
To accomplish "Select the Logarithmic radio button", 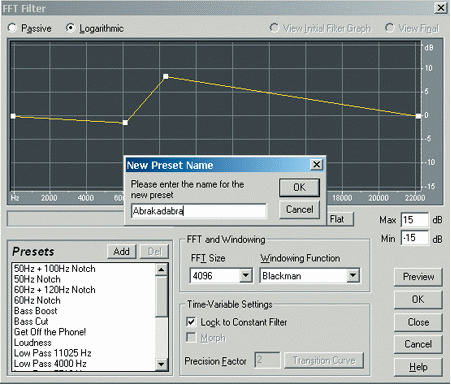I will tap(70, 28).
